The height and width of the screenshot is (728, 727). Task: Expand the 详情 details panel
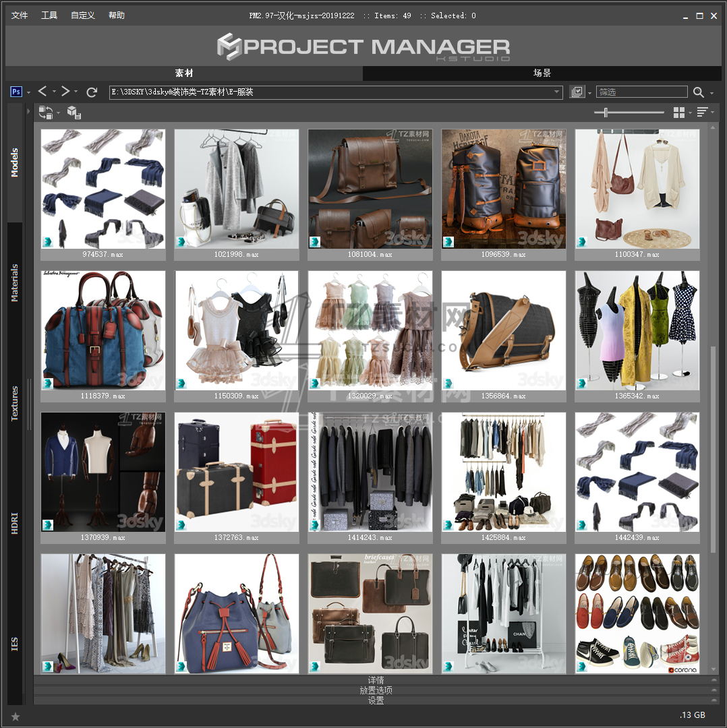click(376, 680)
